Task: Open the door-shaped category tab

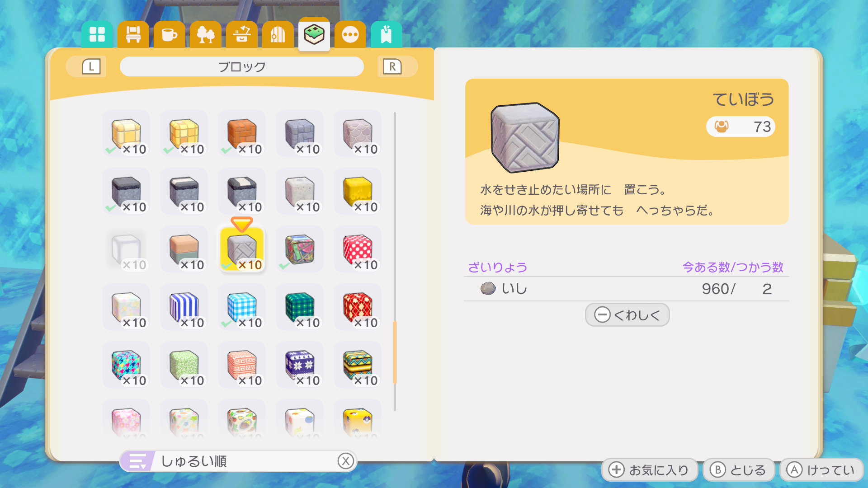Action: (278, 34)
